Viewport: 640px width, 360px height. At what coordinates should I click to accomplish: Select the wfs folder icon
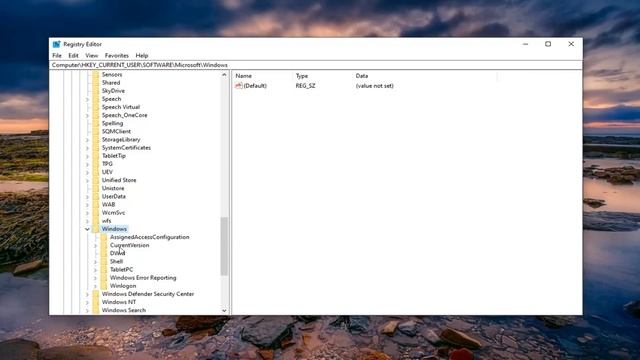96,221
